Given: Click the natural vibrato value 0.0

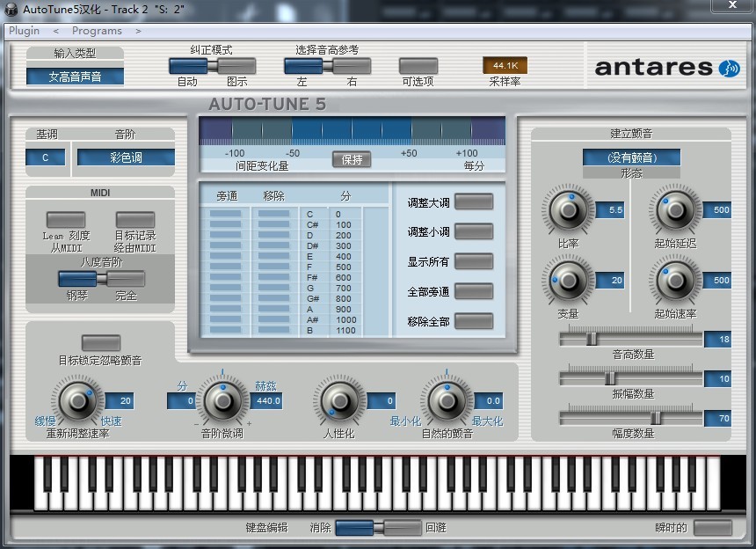Looking at the screenshot, I should [489, 401].
